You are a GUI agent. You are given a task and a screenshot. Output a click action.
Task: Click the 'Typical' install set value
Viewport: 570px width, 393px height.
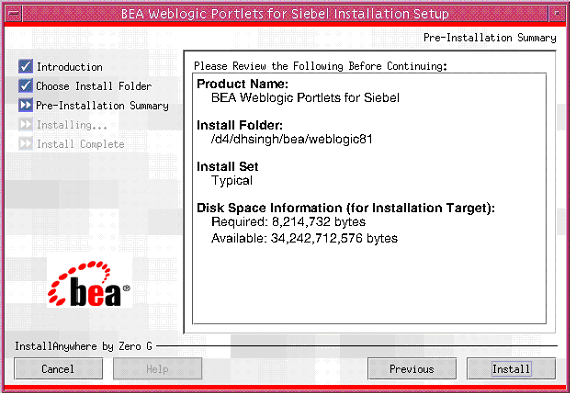232,181
